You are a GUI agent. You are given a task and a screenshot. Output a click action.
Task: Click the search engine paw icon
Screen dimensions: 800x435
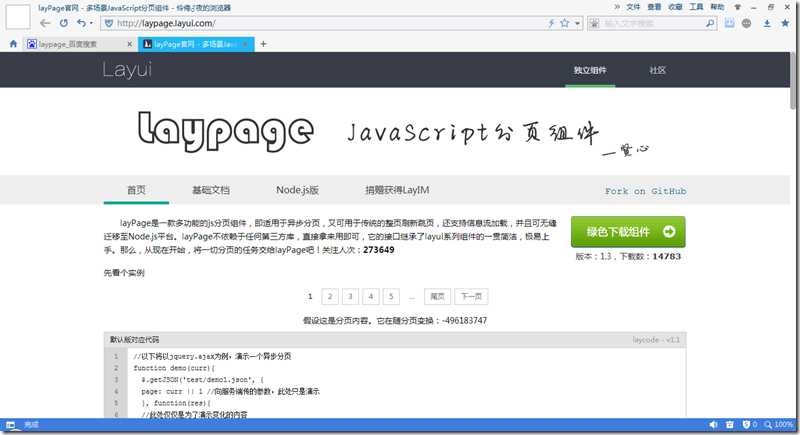click(x=594, y=23)
